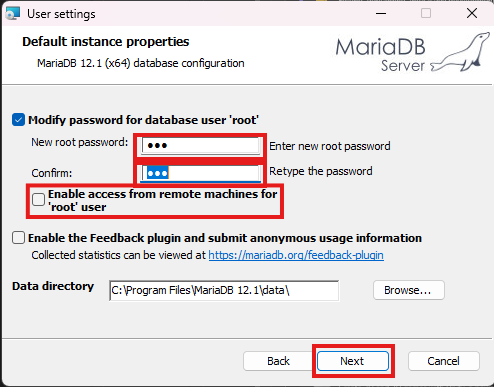This screenshot has width=494, height=387.
Task: Click the Confirm password field
Action: 200,173
